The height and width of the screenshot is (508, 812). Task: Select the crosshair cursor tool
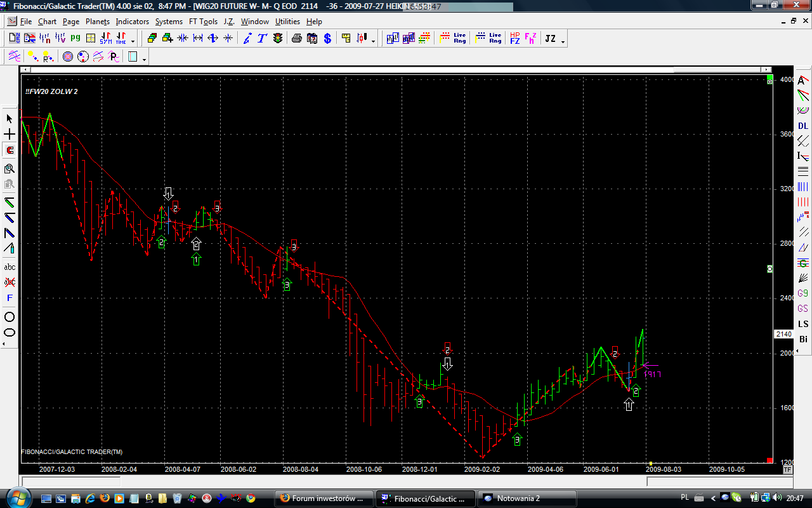point(10,135)
